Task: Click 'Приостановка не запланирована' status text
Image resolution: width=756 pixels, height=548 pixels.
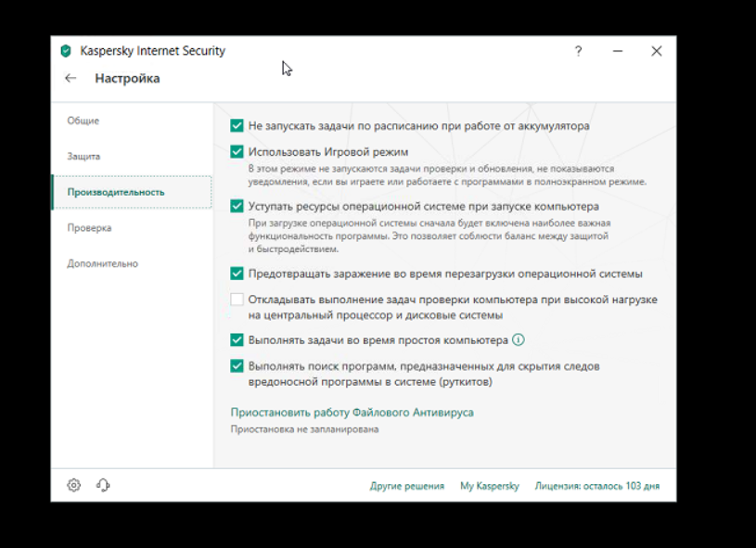Action: pyautogui.click(x=304, y=429)
